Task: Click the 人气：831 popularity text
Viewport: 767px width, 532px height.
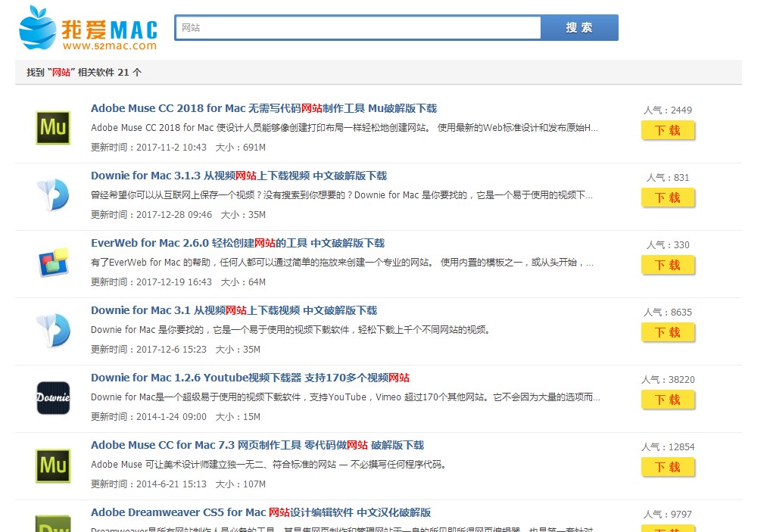Action: pos(668,178)
